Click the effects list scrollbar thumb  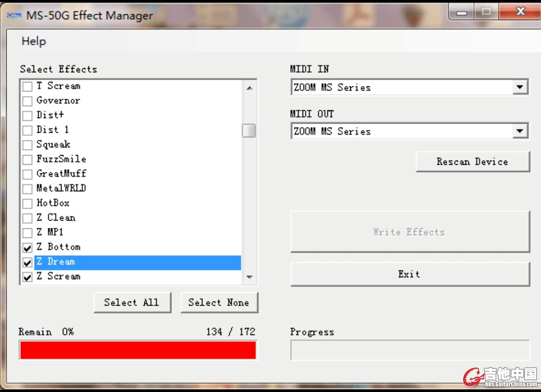(x=249, y=131)
